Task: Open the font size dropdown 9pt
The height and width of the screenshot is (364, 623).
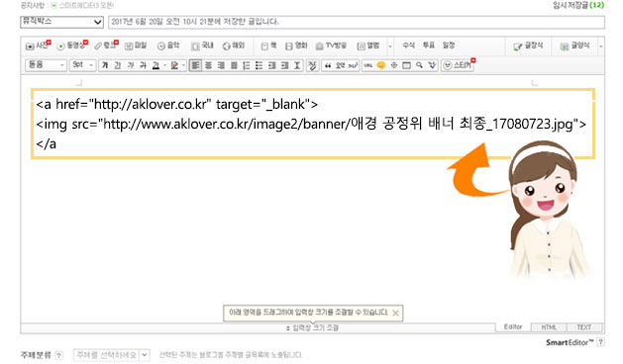Action: tap(83, 64)
